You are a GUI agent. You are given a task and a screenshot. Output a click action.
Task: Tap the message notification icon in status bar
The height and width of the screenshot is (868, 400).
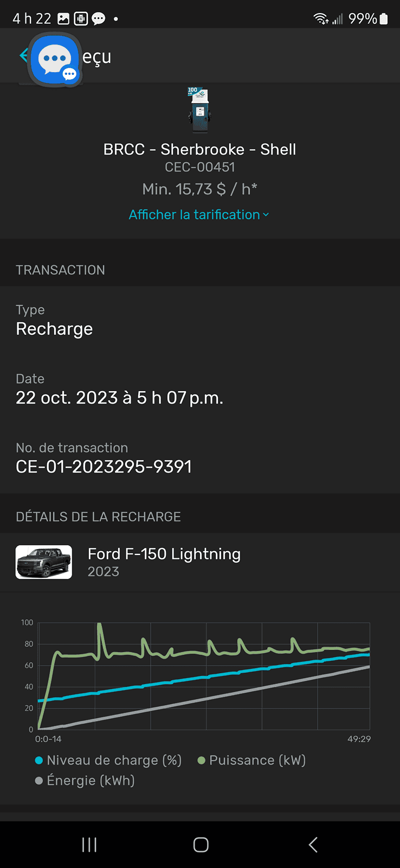tap(99, 19)
